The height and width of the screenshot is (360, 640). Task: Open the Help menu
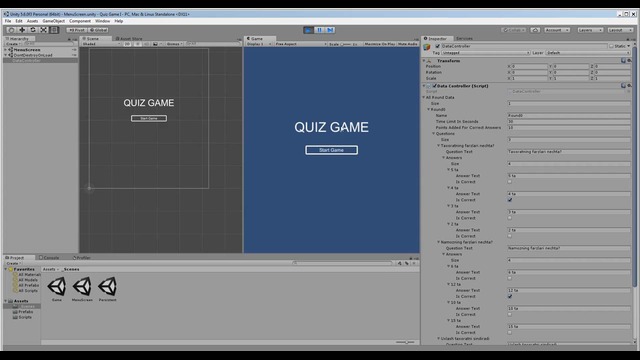point(118,21)
